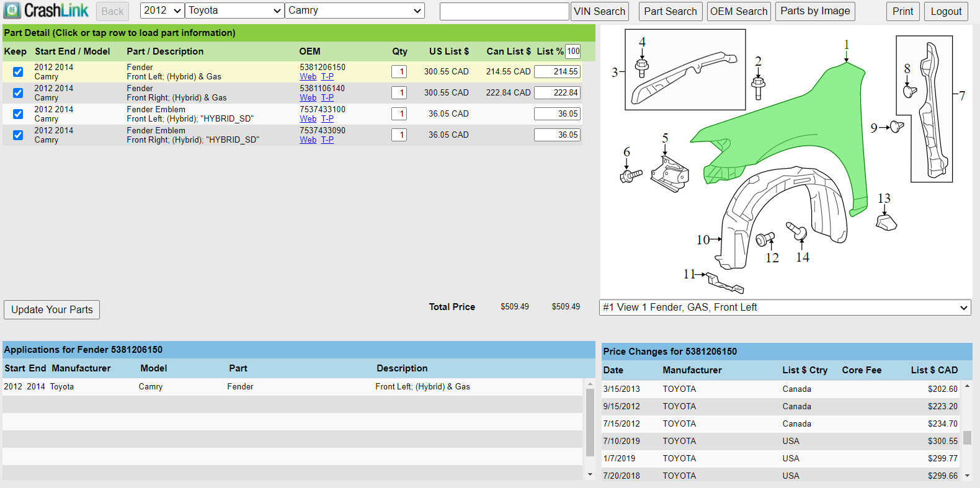Click Qty field for Emblem 7537433090

399,135
